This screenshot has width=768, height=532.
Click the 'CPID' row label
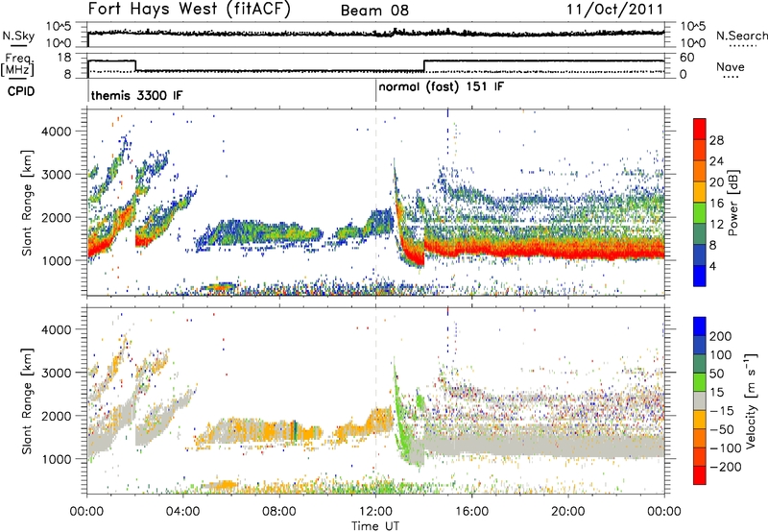tap(21, 91)
